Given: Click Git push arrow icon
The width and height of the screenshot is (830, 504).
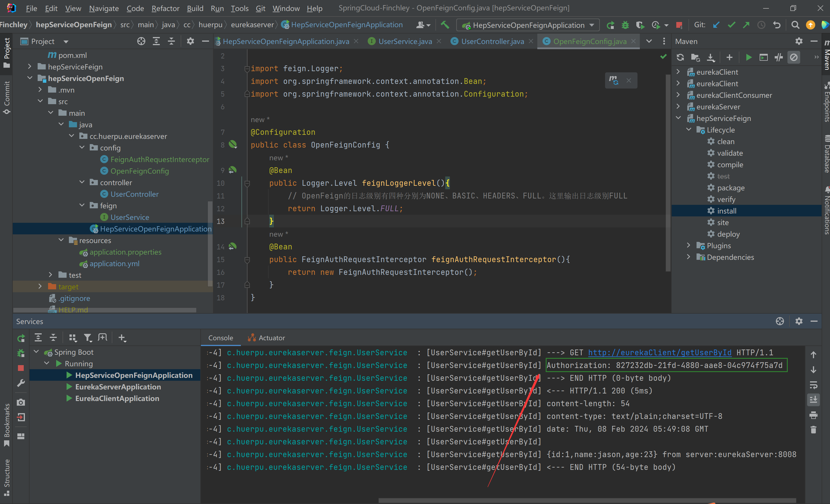Looking at the screenshot, I should tap(746, 25).
